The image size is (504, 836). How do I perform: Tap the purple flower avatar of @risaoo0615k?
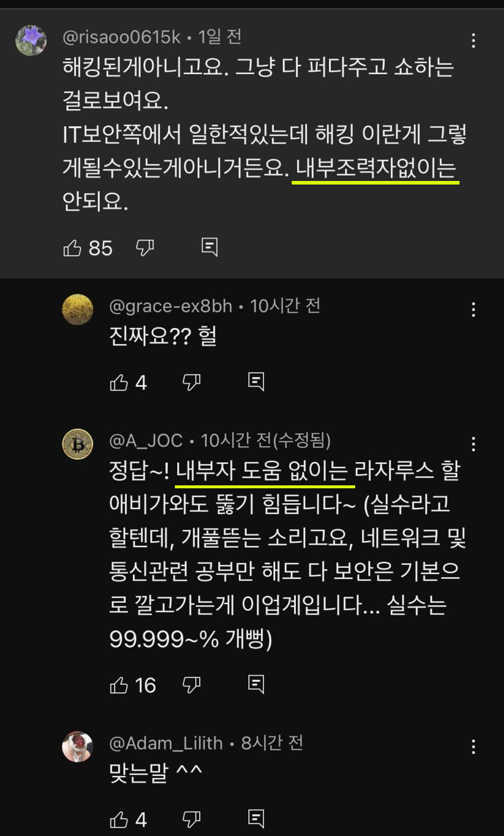coord(31,40)
